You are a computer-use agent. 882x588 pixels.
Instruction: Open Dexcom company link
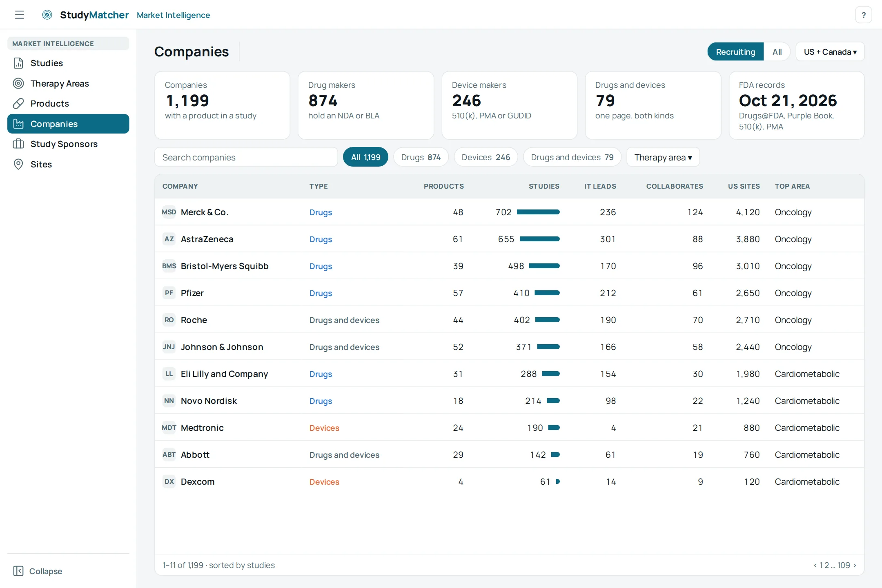[x=198, y=481]
